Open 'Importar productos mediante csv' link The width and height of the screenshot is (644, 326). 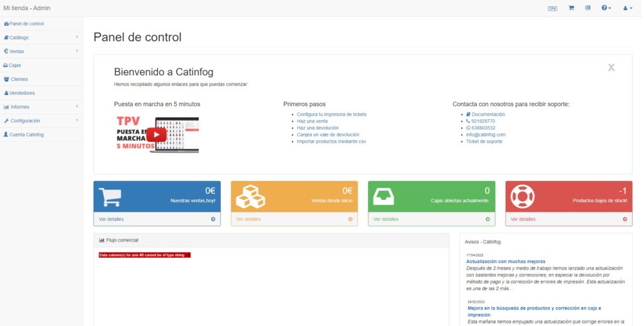pos(331,141)
